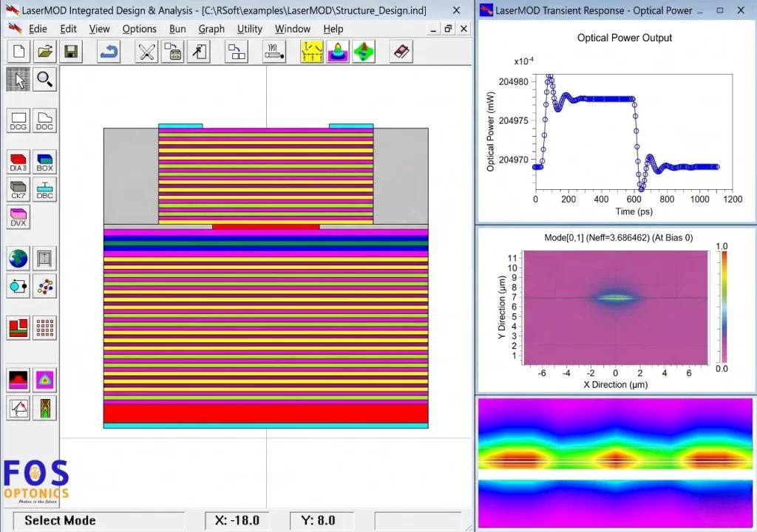Open the Help menu
The image size is (757, 532).
(333, 29)
